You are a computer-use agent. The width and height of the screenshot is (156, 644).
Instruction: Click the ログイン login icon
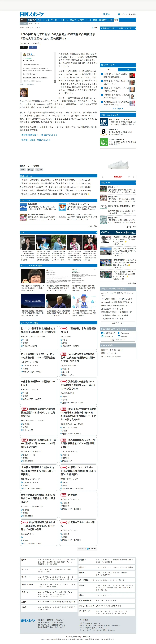(119, 14)
